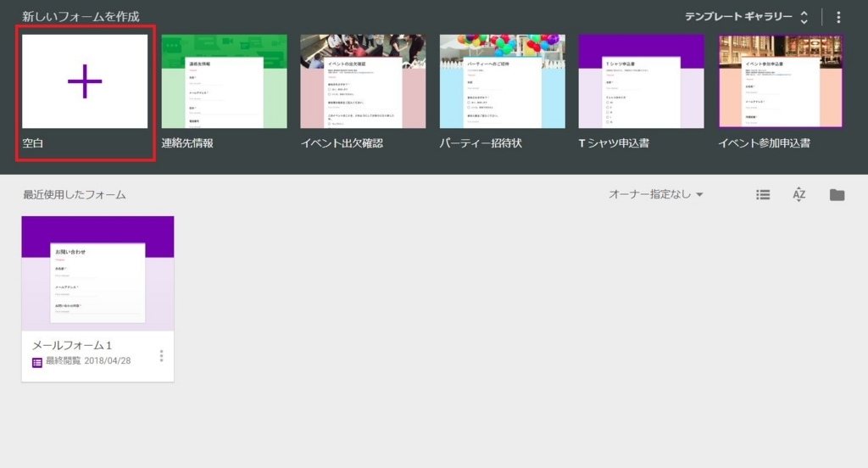Click the 空白 label
This screenshot has width=868, height=468.
tap(33, 143)
